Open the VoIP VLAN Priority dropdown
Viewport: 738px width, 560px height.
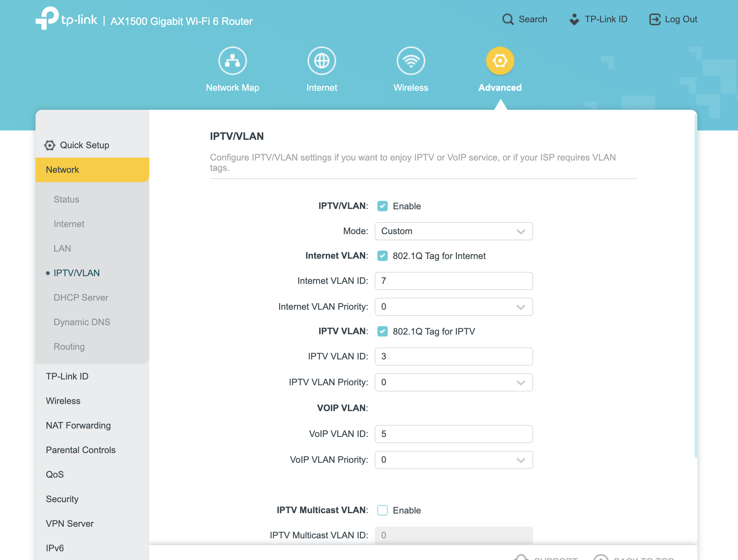coord(453,460)
